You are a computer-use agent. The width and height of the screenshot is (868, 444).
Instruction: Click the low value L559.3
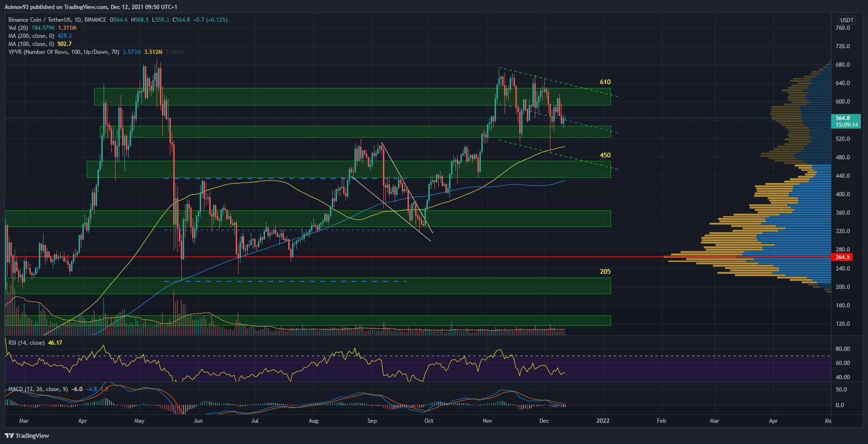(x=160, y=20)
